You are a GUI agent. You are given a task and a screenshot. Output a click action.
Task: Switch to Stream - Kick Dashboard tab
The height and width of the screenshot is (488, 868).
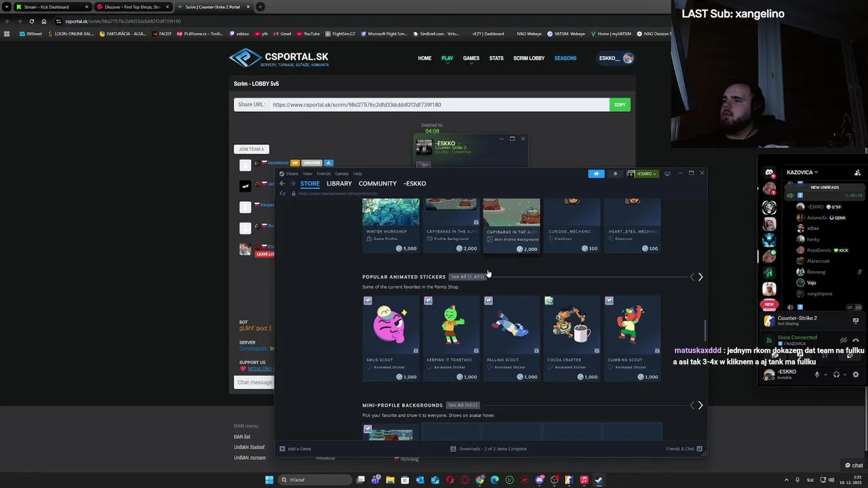coord(52,7)
